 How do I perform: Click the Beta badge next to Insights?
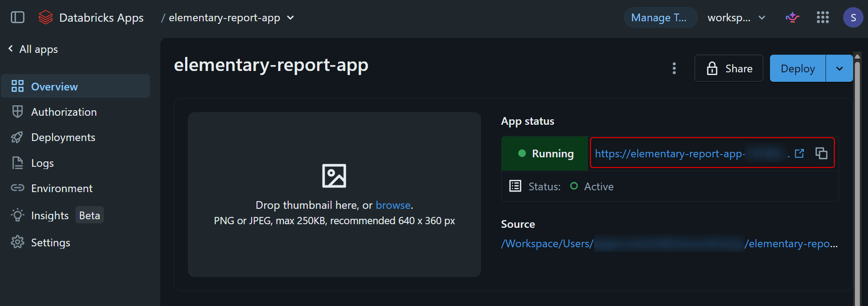coord(89,215)
